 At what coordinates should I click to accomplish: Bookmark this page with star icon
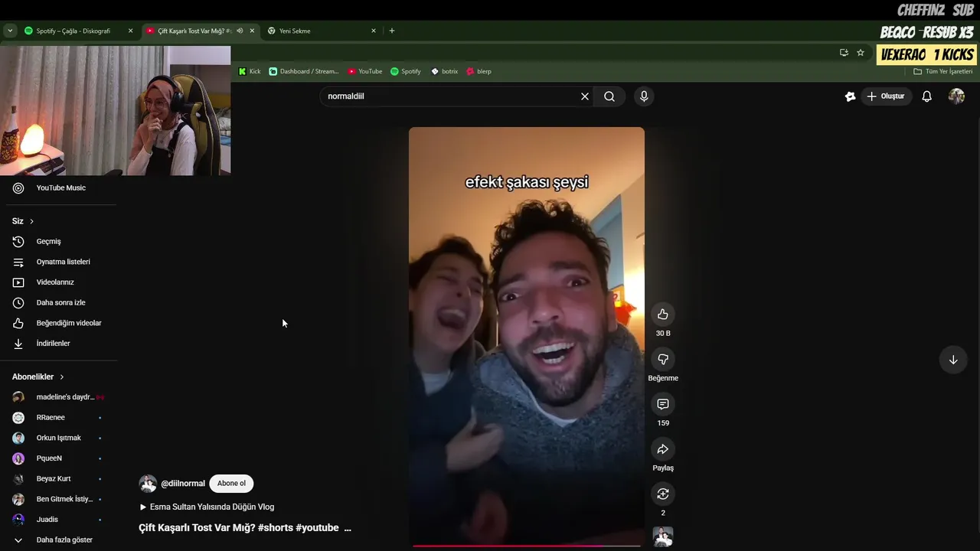[861, 53]
